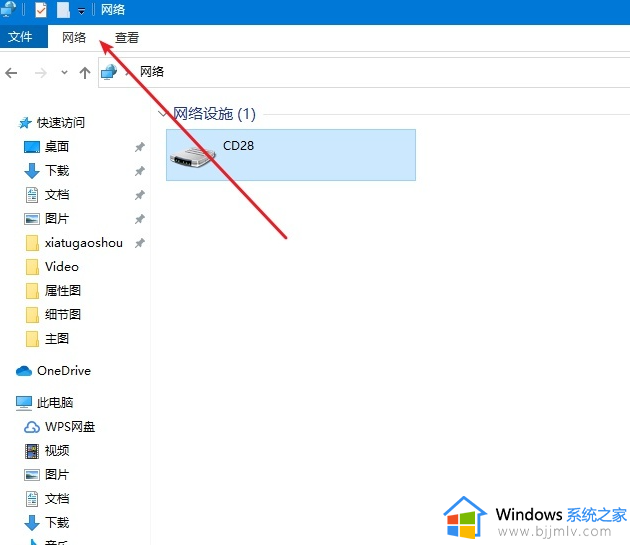Click the 主图 folder icon

point(32,339)
